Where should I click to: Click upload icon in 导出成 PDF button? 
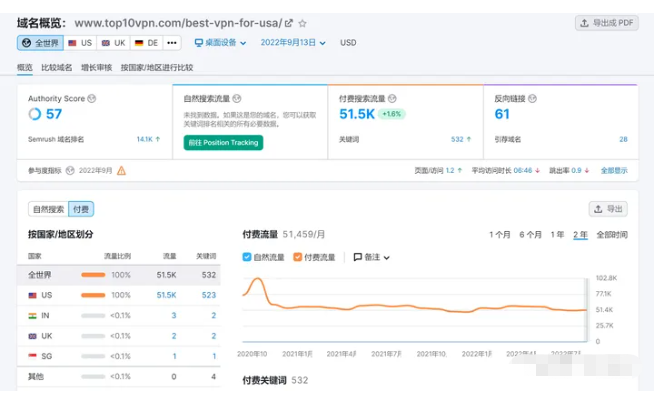click(x=584, y=23)
